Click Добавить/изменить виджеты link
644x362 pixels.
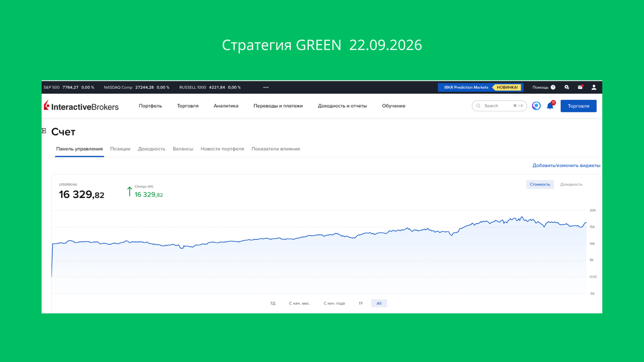[566, 165]
